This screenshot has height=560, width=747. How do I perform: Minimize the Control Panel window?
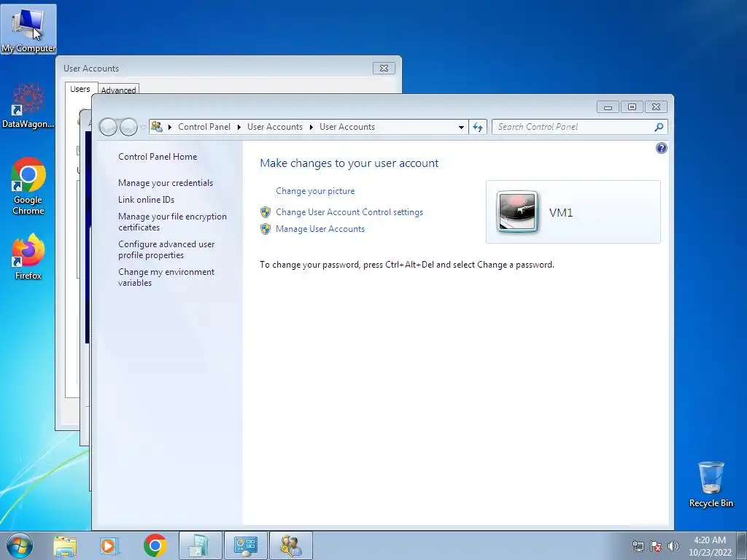coord(608,106)
